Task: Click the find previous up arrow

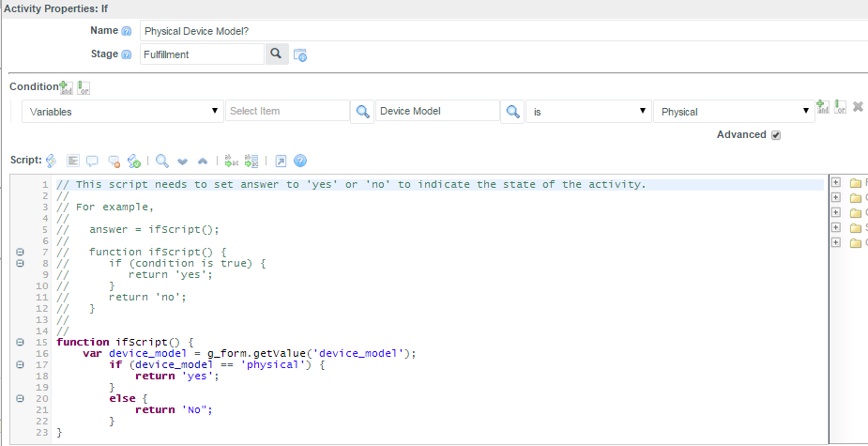Action: click(x=202, y=161)
